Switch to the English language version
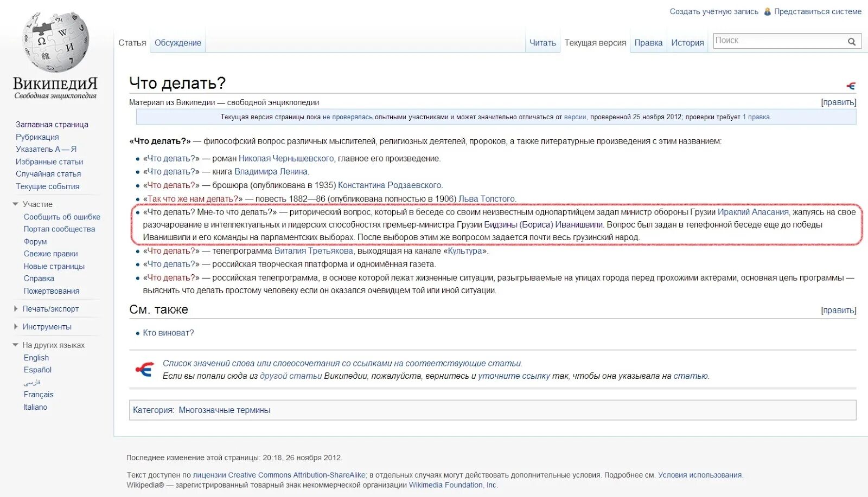This screenshot has width=868, height=497. tap(36, 357)
